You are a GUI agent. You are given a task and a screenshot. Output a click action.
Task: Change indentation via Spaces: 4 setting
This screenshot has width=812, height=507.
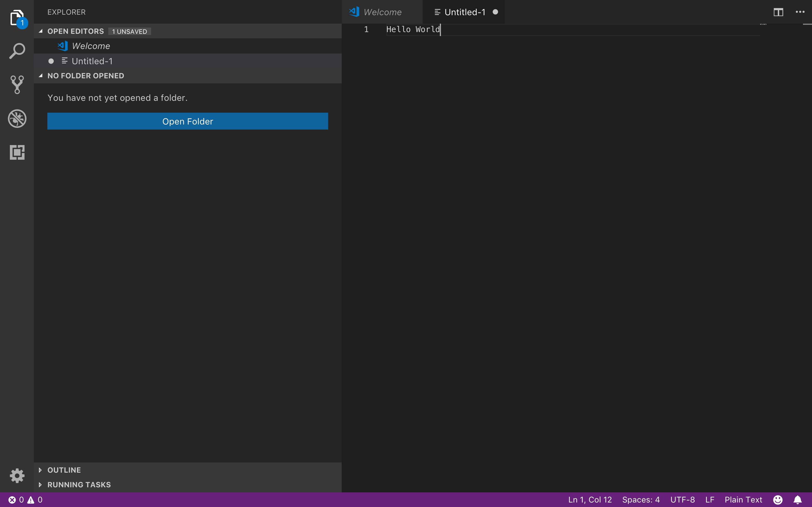tap(641, 499)
